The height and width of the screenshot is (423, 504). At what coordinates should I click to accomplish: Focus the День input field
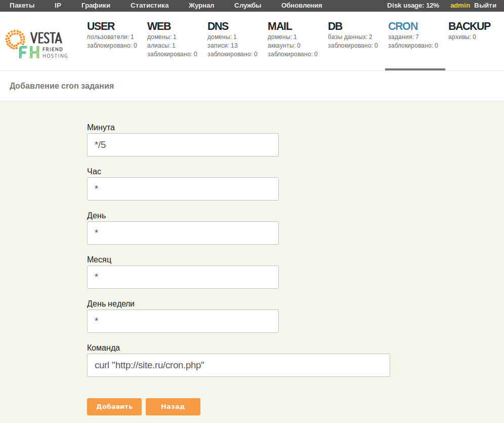point(183,233)
